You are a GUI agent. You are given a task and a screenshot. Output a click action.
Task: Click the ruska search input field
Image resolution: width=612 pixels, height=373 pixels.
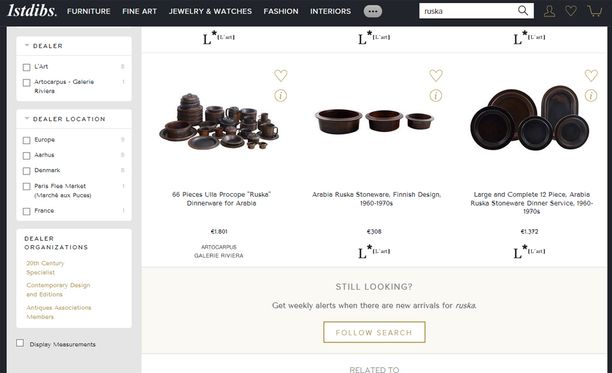(x=468, y=11)
